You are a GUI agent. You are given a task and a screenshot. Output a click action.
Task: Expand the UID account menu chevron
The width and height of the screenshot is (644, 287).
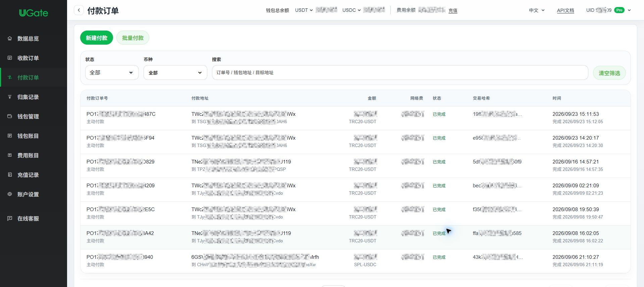coord(629,10)
